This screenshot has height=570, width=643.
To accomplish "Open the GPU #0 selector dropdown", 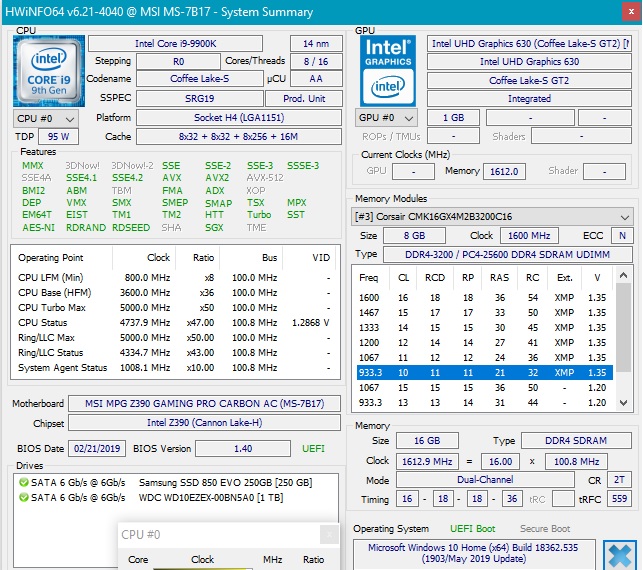I will click(386, 118).
